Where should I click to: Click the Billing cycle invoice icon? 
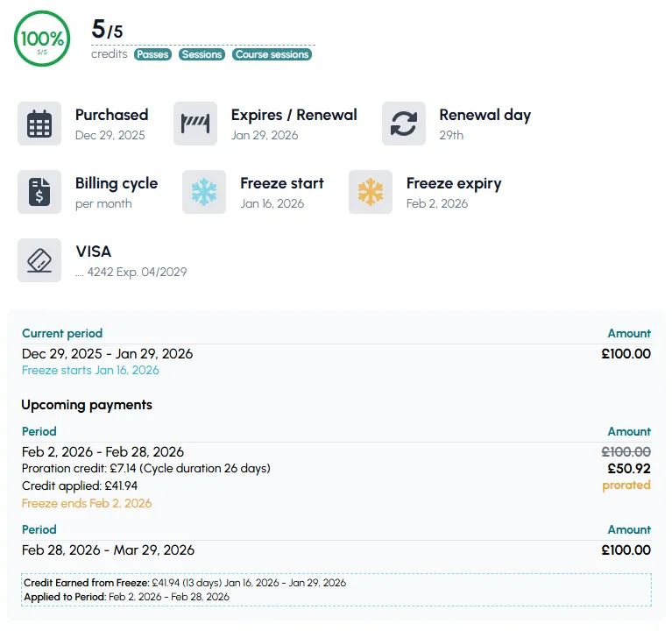tap(39, 192)
